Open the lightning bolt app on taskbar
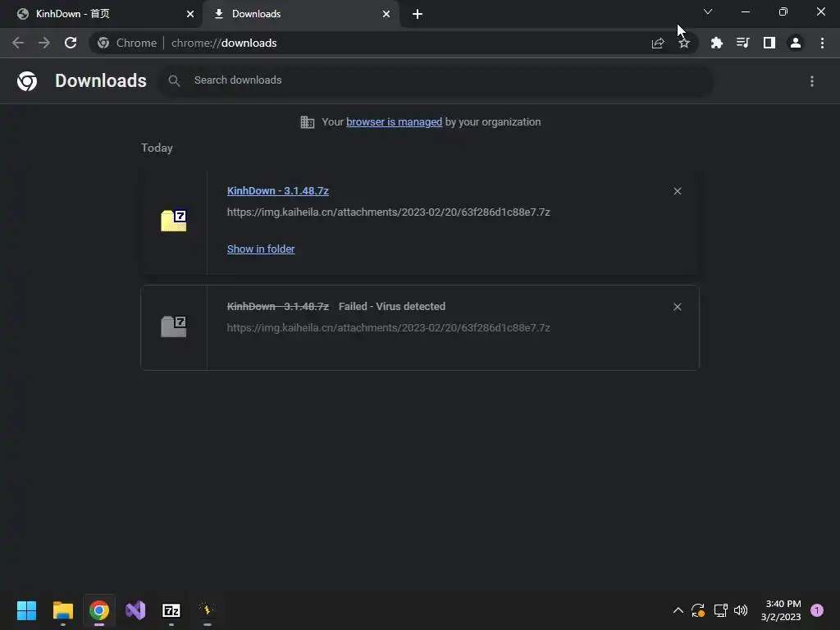The height and width of the screenshot is (630, 840). point(208,610)
